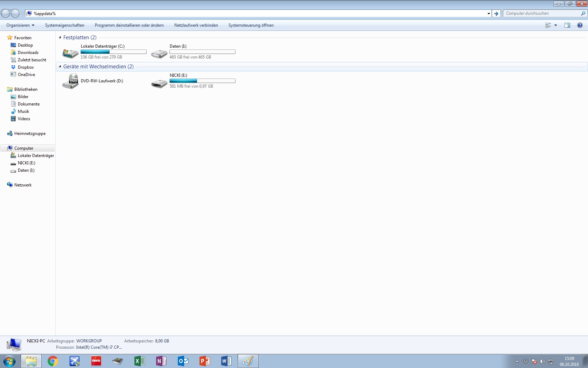Open Excel from the taskbar
Viewport: 588px width, 368px height.
pos(139,361)
